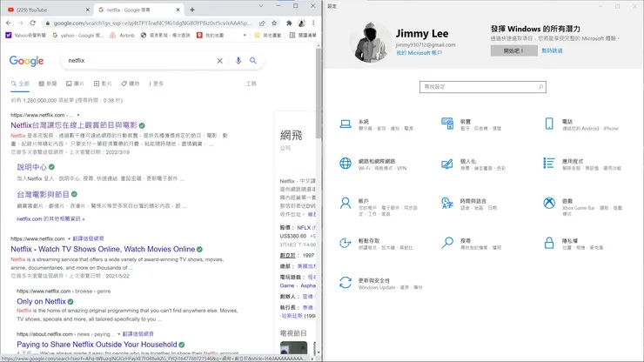Open the System (系統) laptop icon in Settings

[x=345, y=124]
